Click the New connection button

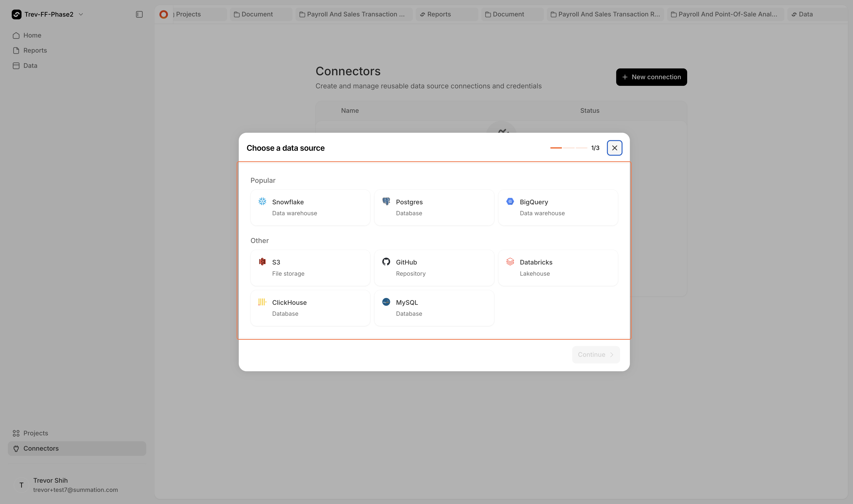[651, 77]
